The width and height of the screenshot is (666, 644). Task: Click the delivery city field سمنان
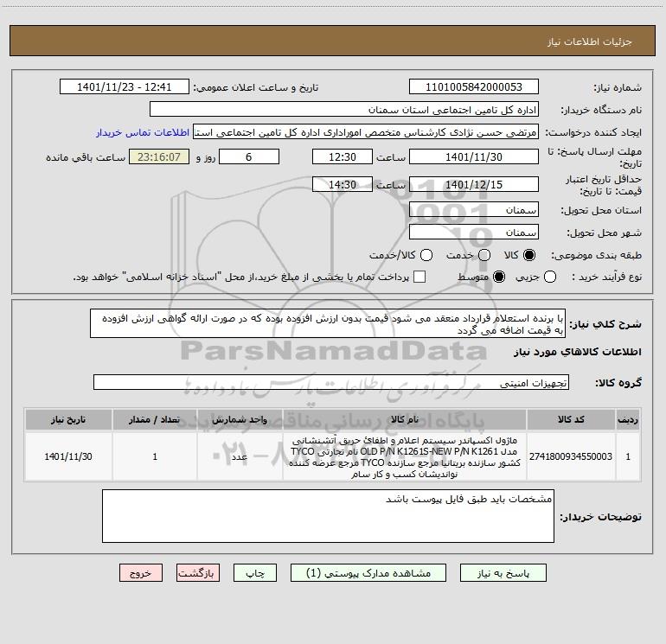(474, 233)
